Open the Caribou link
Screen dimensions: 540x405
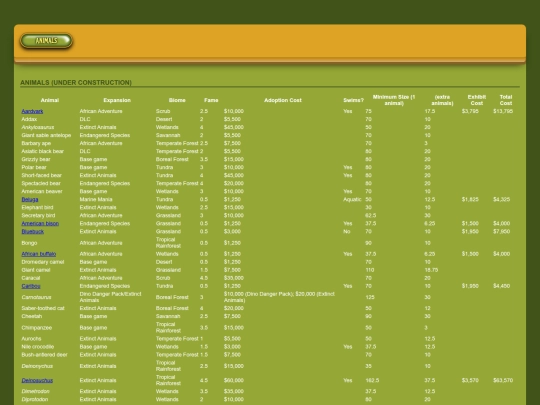[x=31, y=286]
